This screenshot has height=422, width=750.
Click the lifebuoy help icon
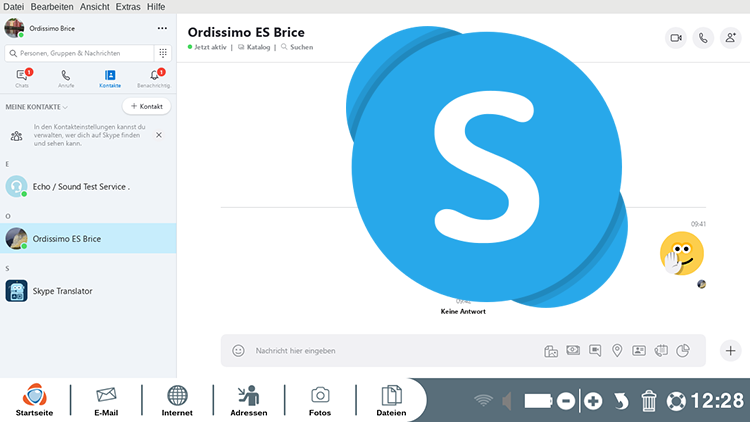coord(676,401)
